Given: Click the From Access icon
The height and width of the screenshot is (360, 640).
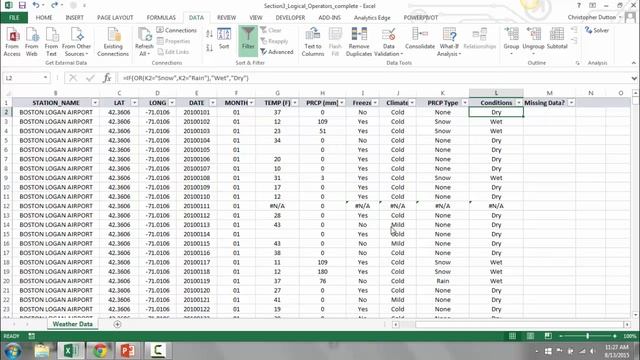Looking at the screenshot, I should pyautogui.click(x=12, y=42).
